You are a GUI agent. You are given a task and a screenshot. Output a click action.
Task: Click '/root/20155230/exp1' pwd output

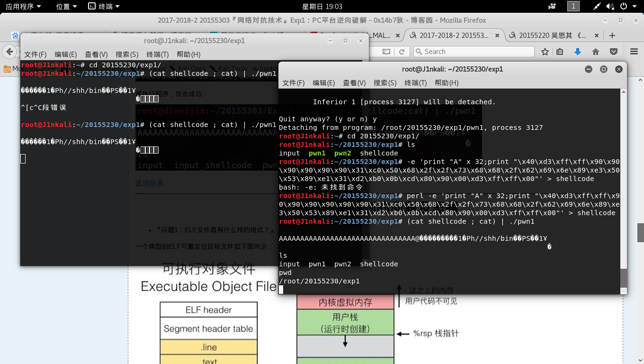click(x=319, y=281)
